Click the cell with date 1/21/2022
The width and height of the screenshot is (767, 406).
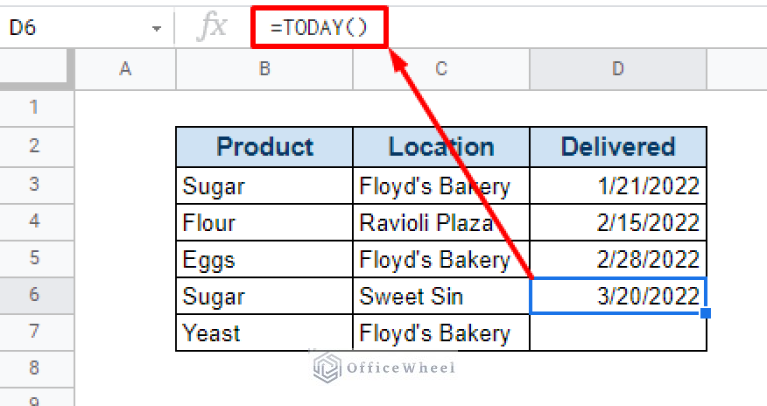[618, 185]
